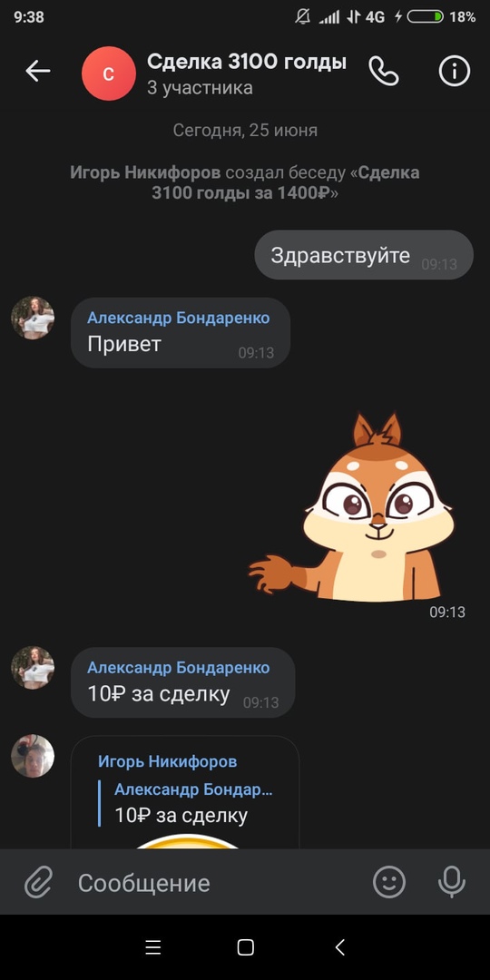Start a call with the phone icon
Image resolution: width=490 pixels, height=980 pixels.
click(383, 72)
